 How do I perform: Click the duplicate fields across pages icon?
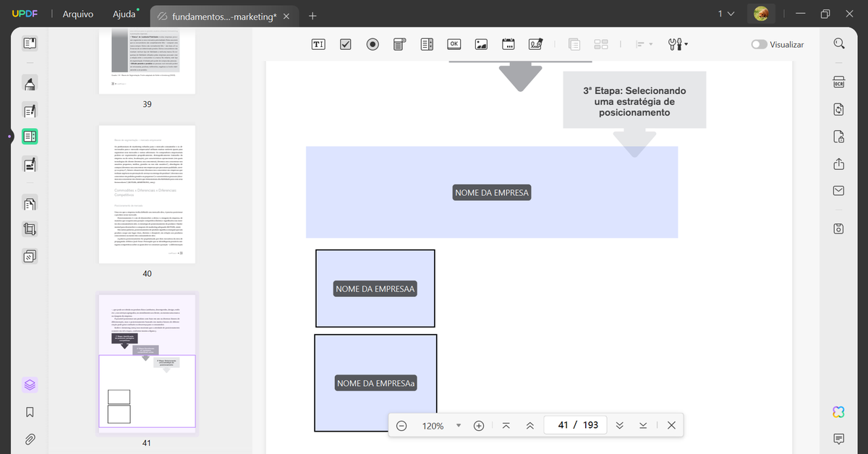574,44
